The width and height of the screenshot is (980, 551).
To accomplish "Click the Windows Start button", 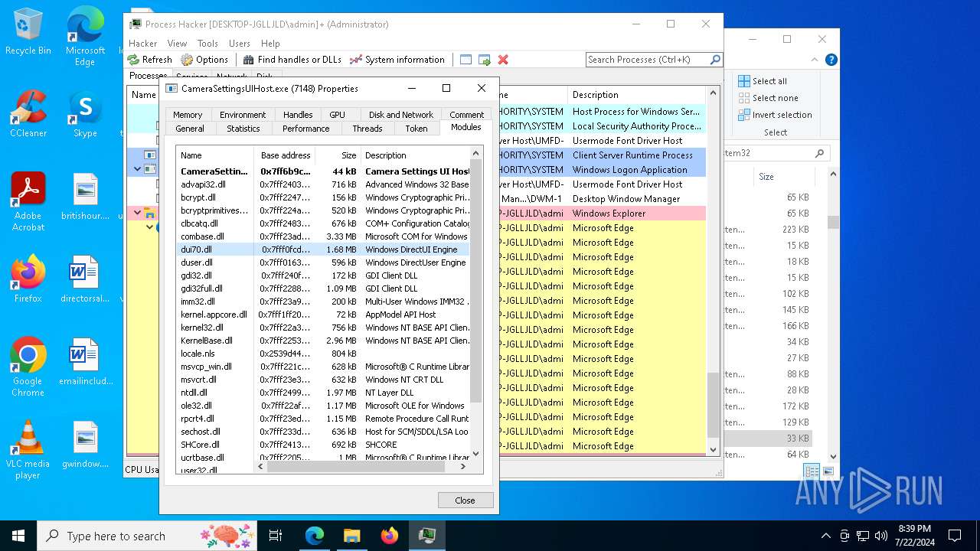I will (18, 536).
